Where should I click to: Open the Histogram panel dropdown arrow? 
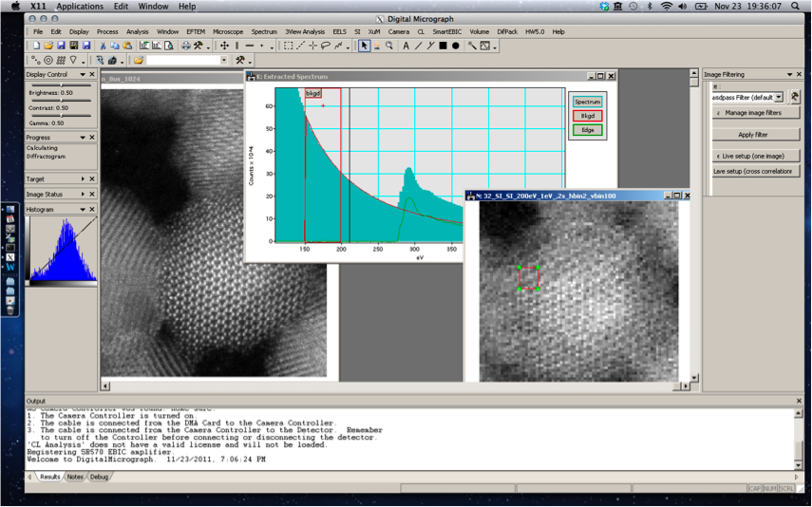[x=83, y=209]
